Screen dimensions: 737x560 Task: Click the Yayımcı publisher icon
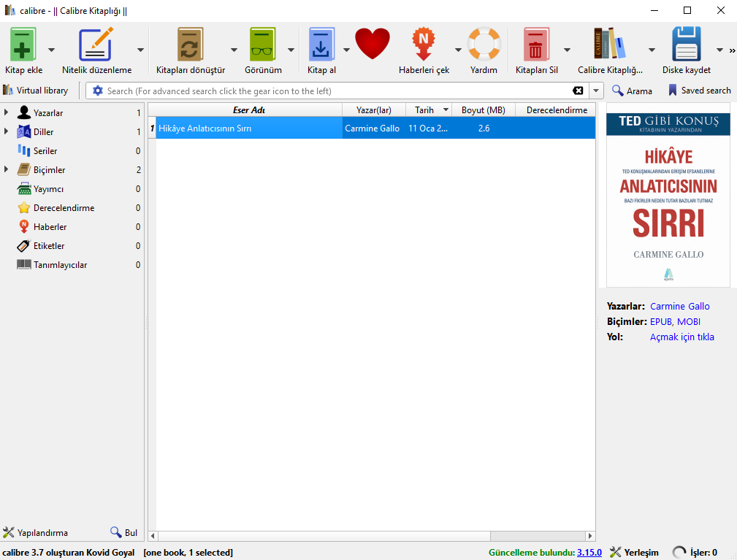(24, 189)
